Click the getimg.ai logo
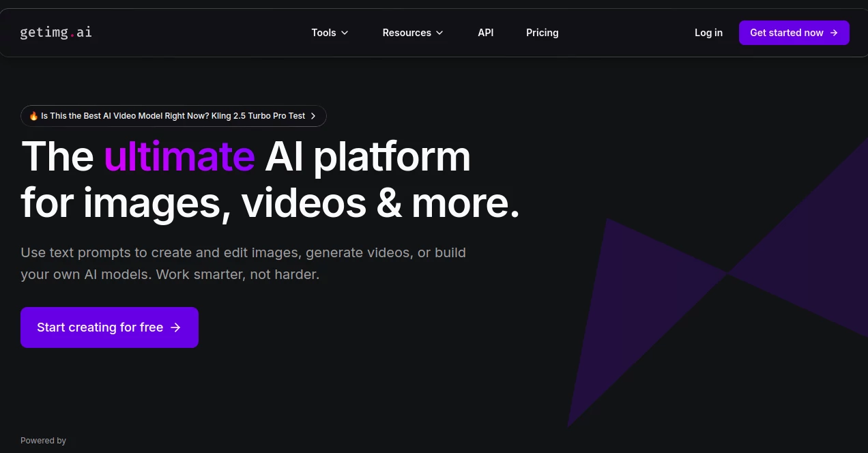 pos(55,32)
